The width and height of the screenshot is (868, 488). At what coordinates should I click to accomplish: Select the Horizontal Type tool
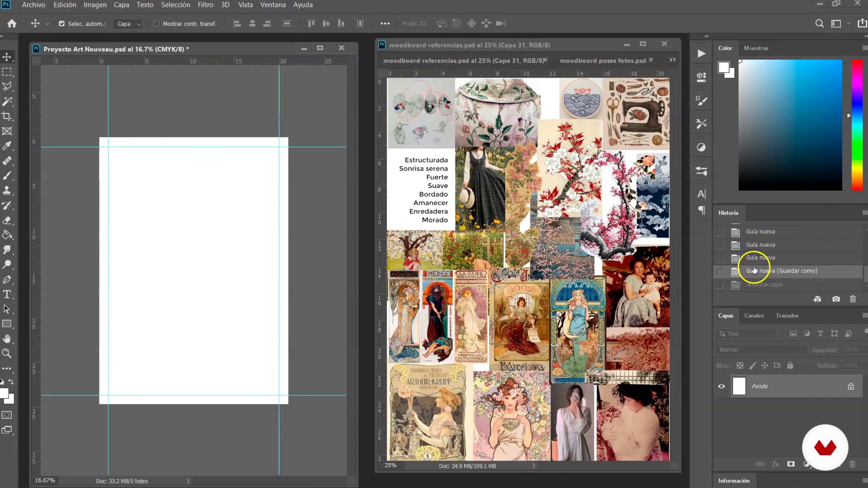(x=7, y=294)
